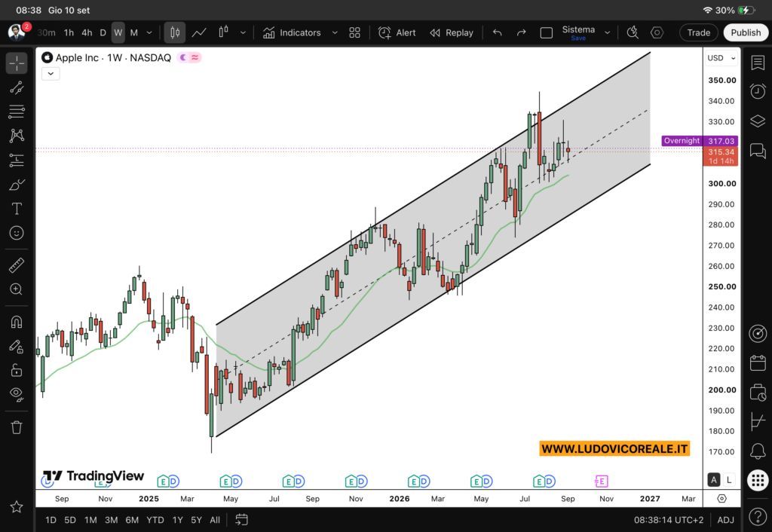Open notifications bell icon
772x532 pixels.
click(x=758, y=451)
